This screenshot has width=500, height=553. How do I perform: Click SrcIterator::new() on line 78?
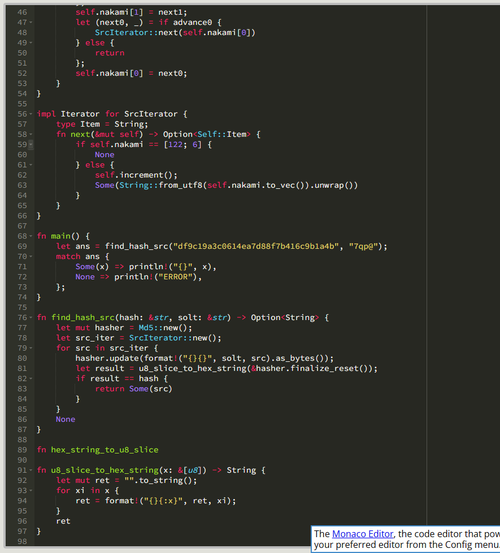click(175, 338)
